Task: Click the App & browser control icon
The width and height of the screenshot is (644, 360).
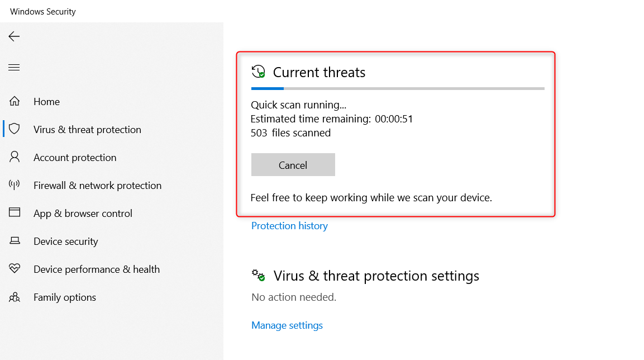Action: coord(14,213)
